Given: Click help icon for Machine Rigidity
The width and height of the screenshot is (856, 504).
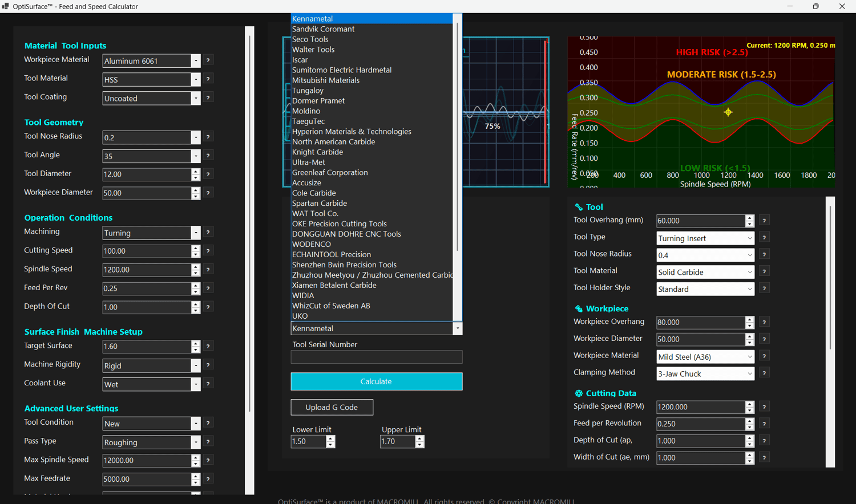Looking at the screenshot, I should click(208, 365).
